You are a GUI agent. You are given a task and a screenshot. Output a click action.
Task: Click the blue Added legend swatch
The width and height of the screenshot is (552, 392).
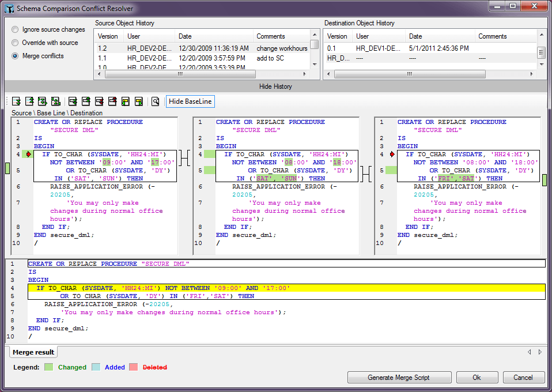96,367
